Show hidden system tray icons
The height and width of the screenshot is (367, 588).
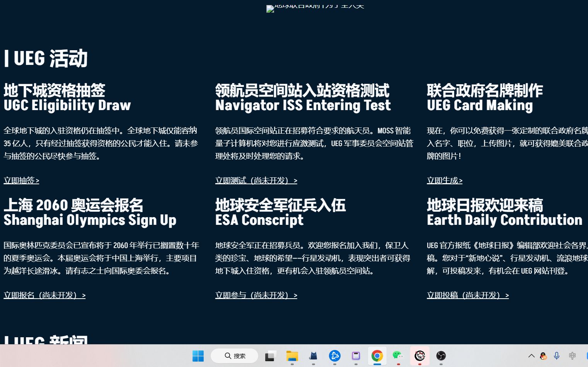(x=532, y=356)
